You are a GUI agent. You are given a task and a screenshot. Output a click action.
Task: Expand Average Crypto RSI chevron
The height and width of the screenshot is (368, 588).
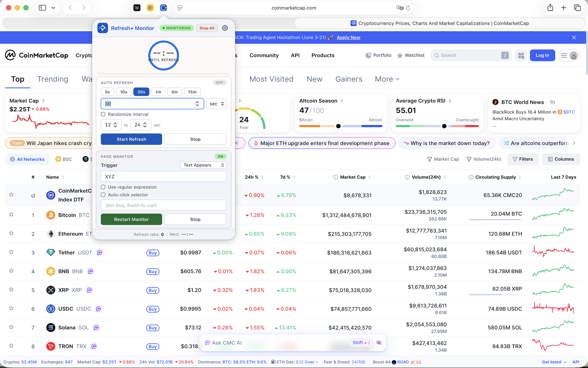coord(450,101)
